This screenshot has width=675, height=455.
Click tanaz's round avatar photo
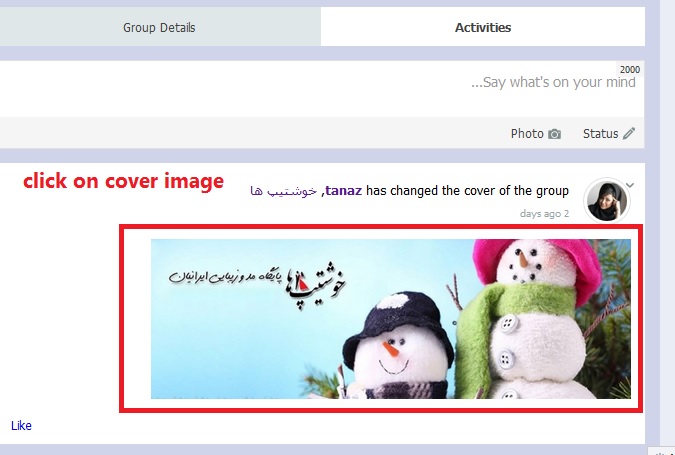[x=607, y=201]
